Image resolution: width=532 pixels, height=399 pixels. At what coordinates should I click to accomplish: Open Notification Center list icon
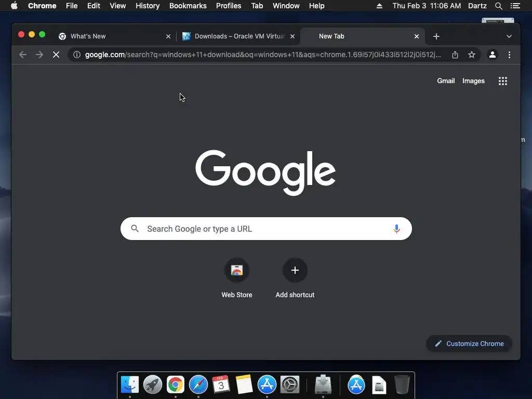pyautogui.click(x=515, y=6)
